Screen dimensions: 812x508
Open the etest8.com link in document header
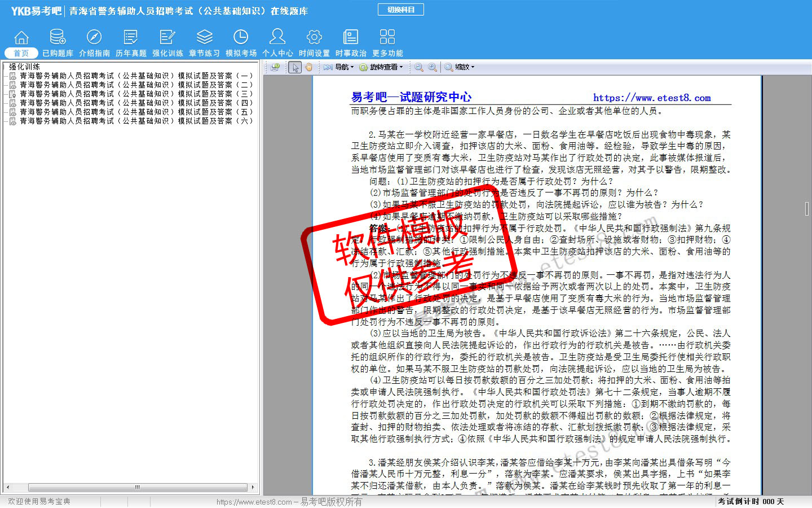pos(651,98)
